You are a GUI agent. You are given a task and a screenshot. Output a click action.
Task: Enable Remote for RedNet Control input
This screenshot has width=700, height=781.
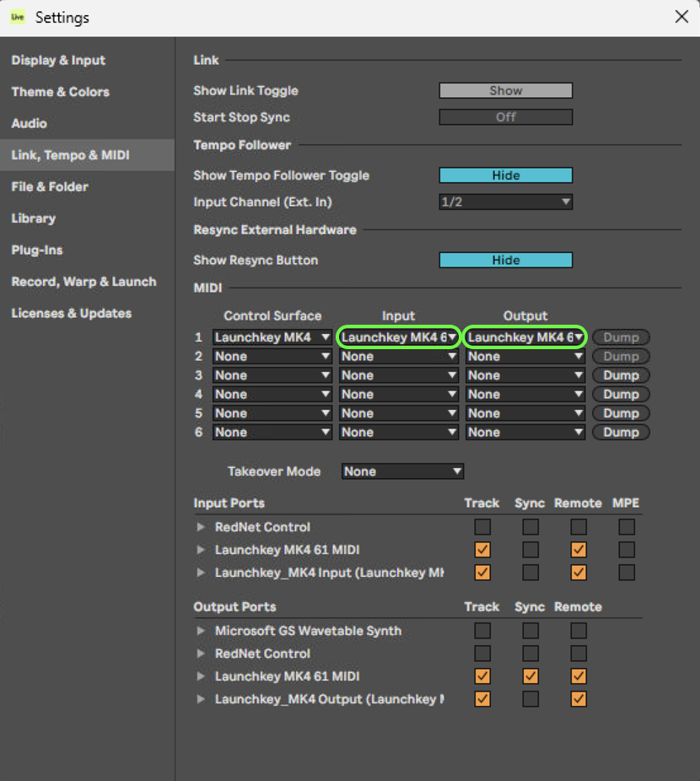pyautogui.click(x=579, y=527)
